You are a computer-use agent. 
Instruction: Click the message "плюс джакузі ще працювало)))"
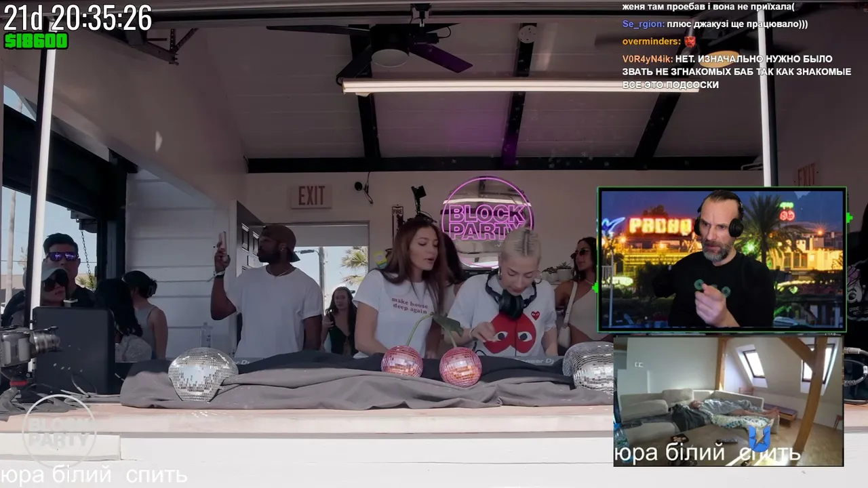click(737, 24)
